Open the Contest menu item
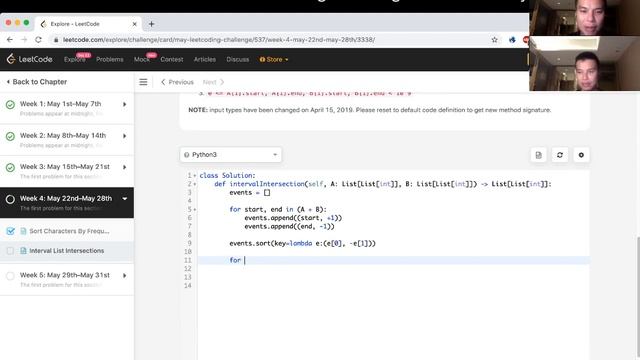Viewport: 640px width, 360px height. [x=171, y=60]
